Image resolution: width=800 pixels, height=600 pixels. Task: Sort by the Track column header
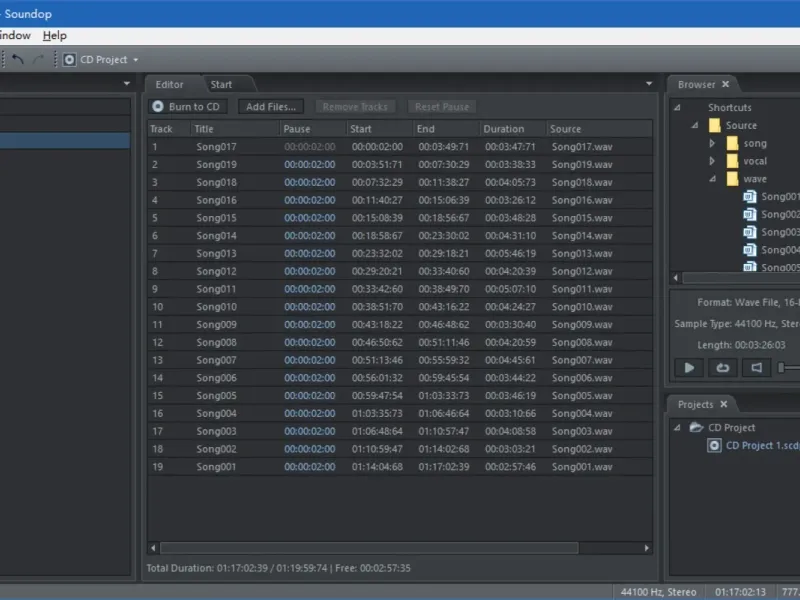pos(169,129)
